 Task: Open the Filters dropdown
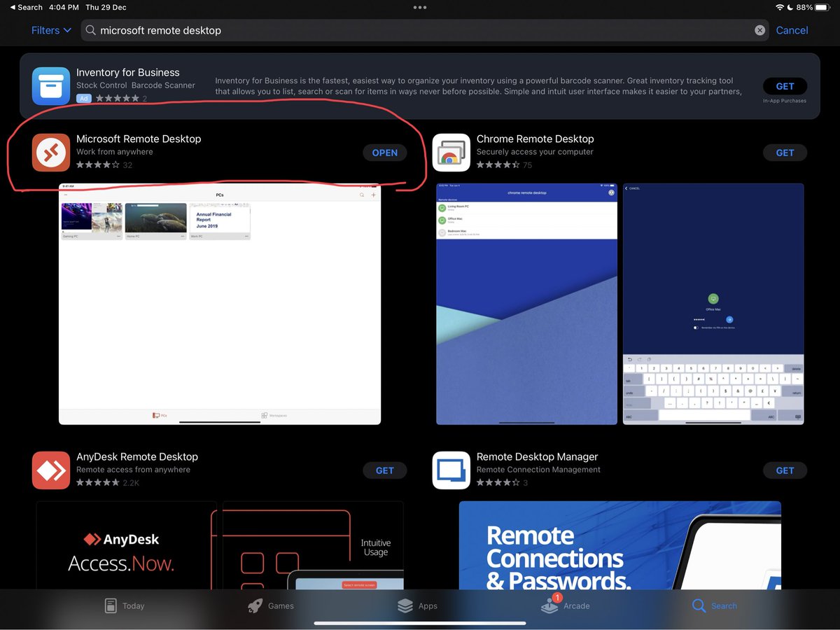(51, 30)
